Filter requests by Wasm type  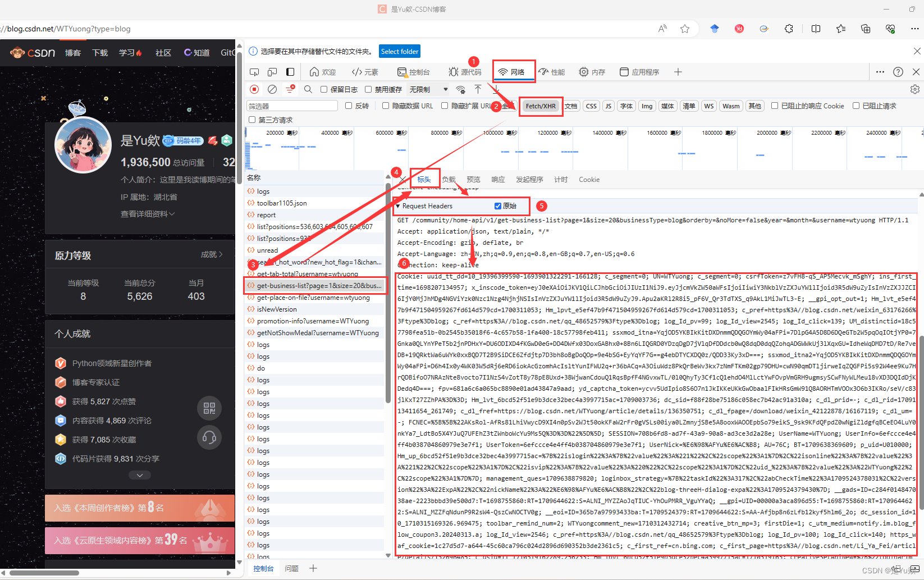(x=731, y=106)
